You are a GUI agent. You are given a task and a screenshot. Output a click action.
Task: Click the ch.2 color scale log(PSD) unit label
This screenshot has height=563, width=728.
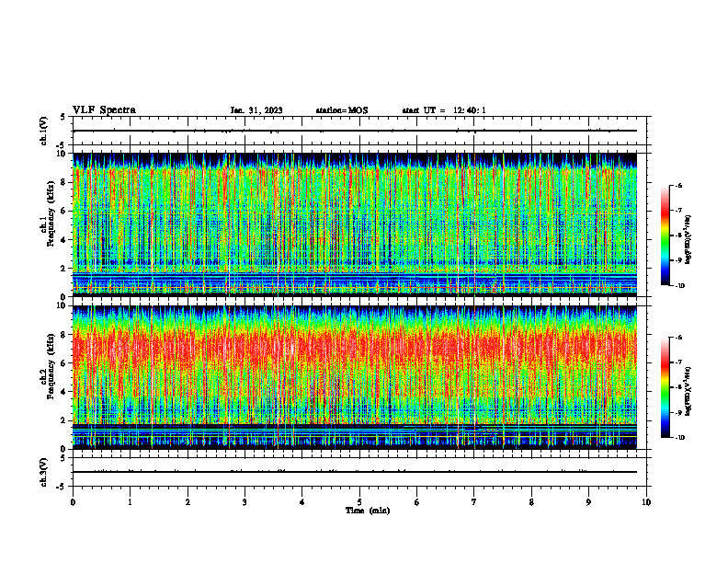click(688, 391)
